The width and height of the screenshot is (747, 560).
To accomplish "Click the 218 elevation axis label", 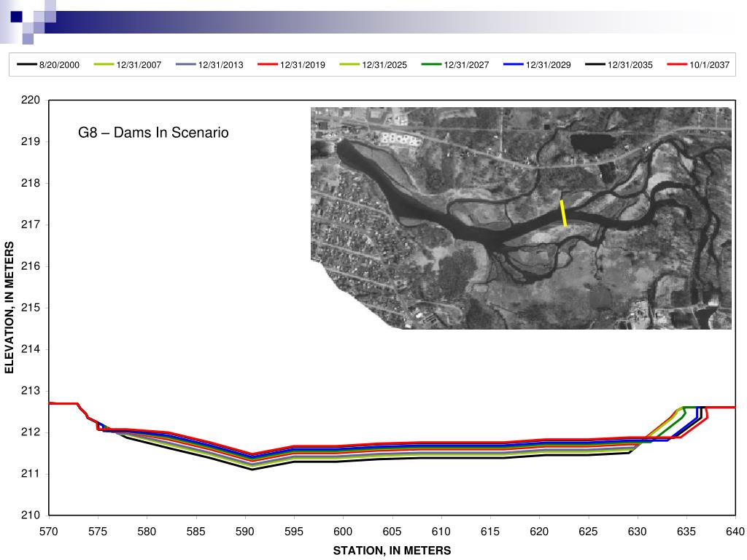I will point(31,183).
